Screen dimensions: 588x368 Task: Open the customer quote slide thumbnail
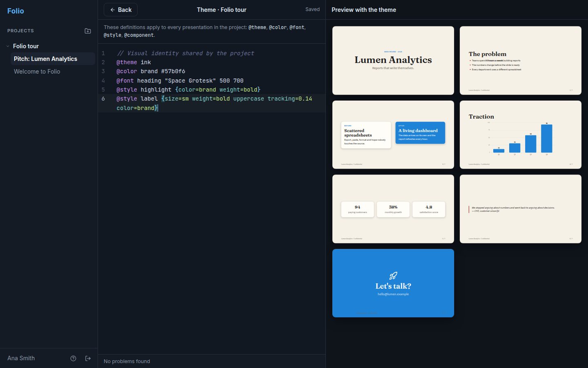tap(521, 209)
